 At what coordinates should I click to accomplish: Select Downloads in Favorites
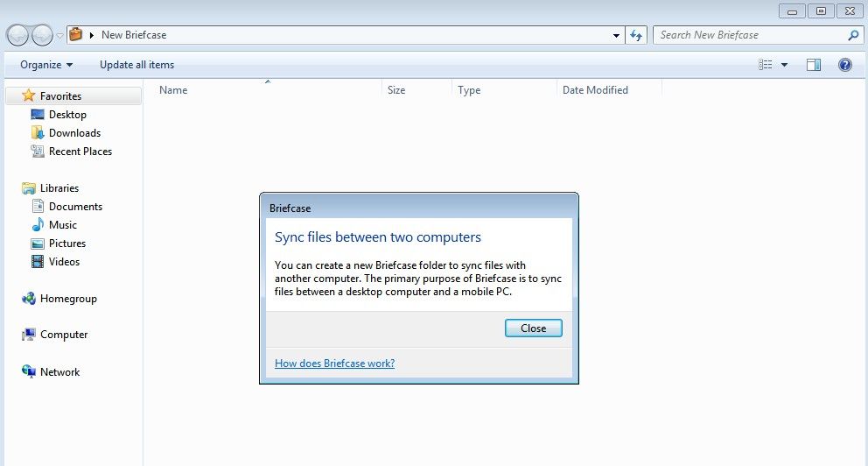74,133
